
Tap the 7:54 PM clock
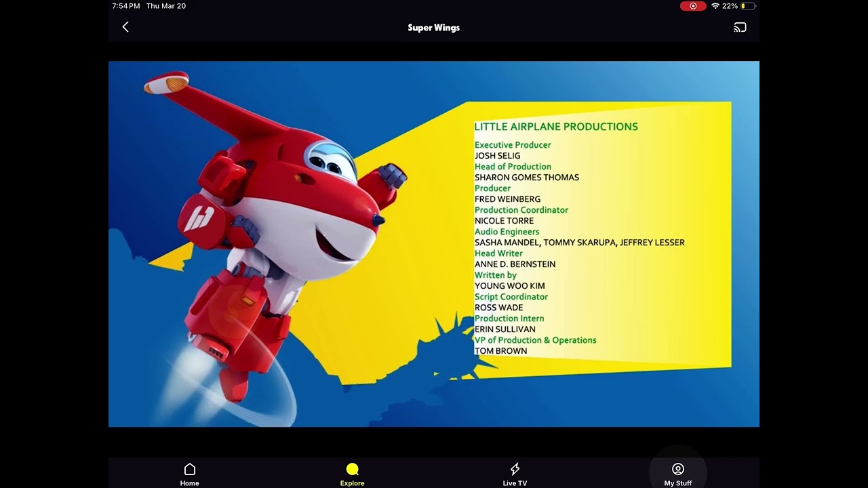(x=126, y=6)
